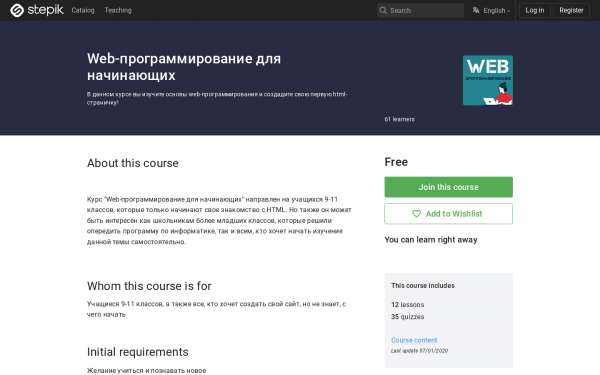Click the heart icon in the Add to Wishlist button

coord(416,214)
